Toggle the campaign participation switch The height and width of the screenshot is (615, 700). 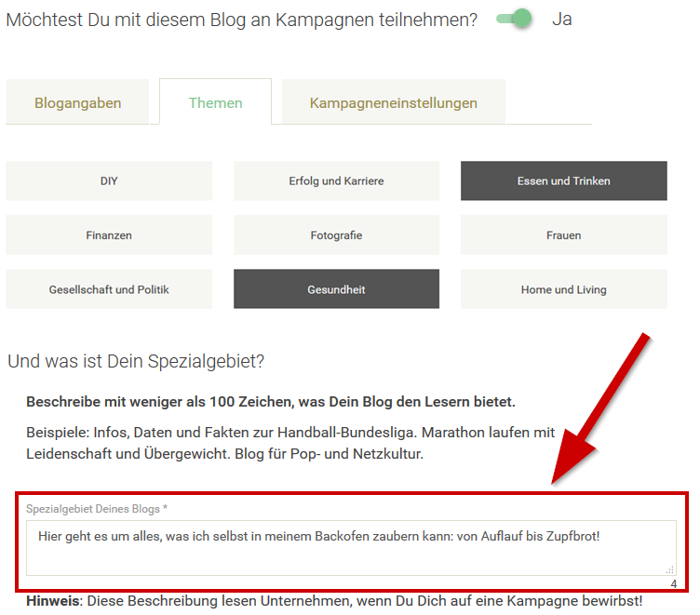(x=514, y=20)
